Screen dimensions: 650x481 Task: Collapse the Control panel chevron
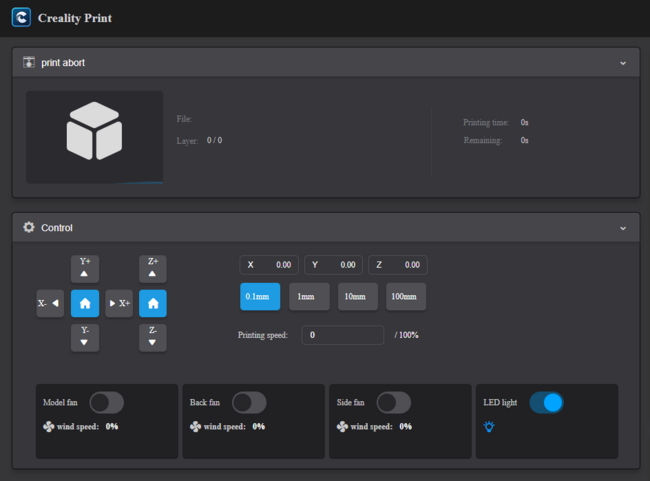click(623, 228)
